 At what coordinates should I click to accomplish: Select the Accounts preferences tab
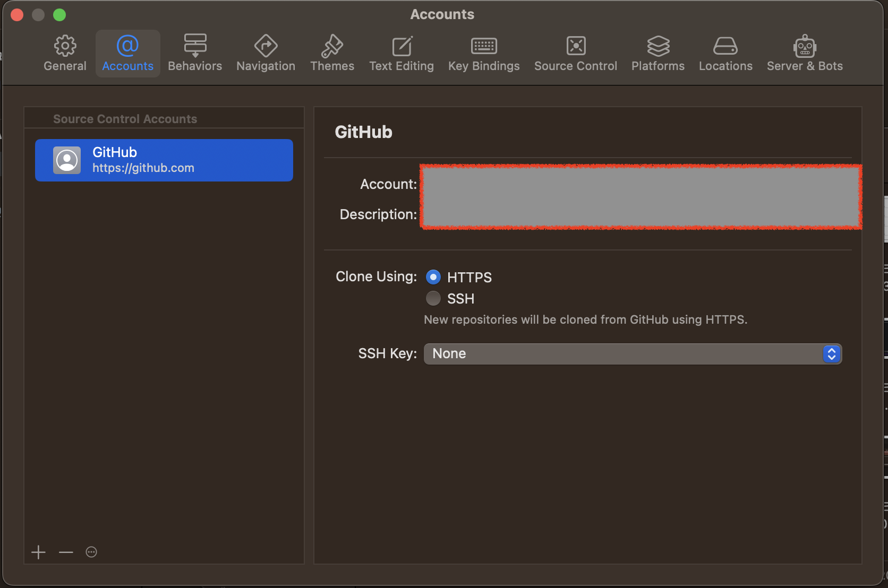pyautogui.click(x=127, y=53)
